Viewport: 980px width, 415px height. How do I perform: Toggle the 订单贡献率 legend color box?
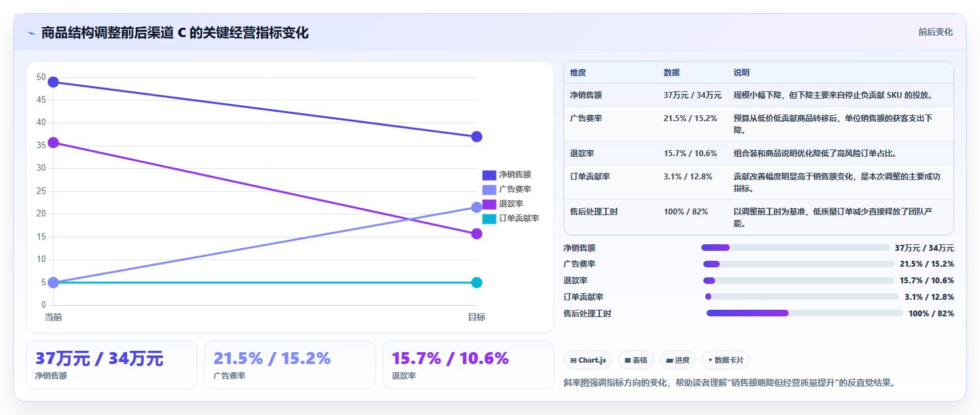pos(489,218)
